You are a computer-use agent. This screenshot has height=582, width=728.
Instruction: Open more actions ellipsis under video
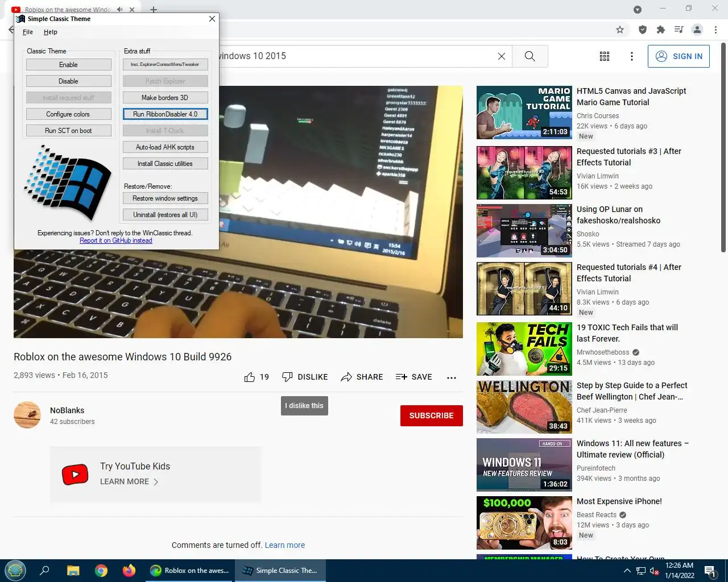452,377
